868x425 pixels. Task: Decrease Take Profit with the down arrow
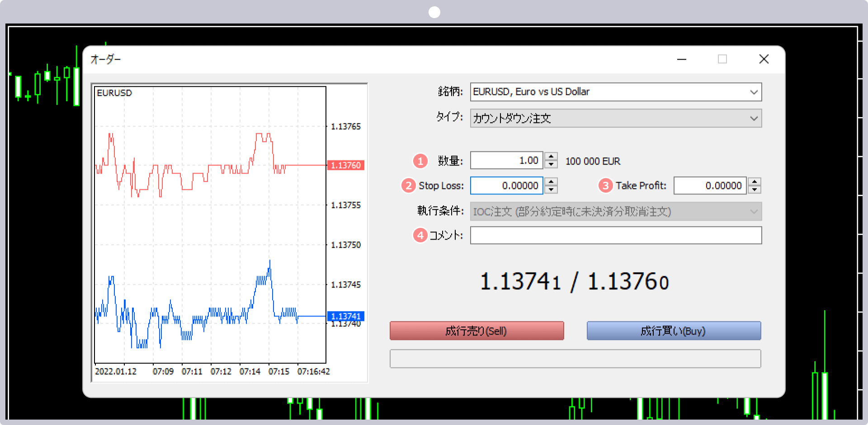coord(755,189)
